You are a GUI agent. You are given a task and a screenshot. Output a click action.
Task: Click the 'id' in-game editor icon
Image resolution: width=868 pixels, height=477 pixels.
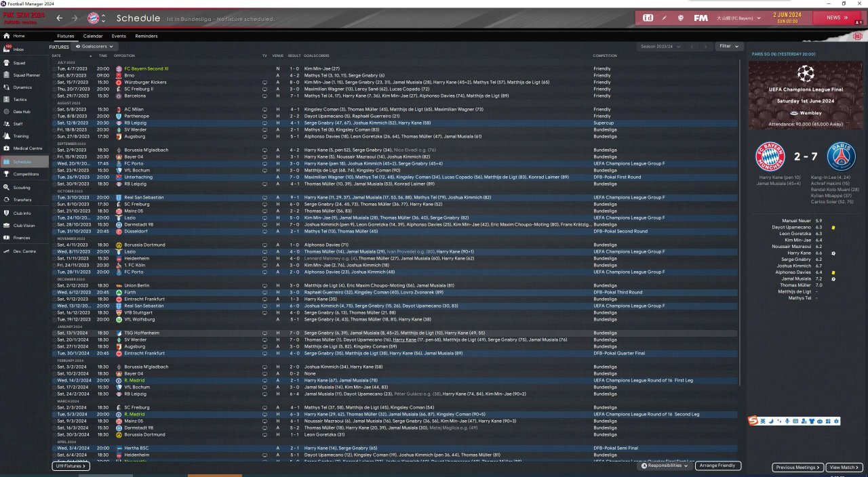coord(648,18)
